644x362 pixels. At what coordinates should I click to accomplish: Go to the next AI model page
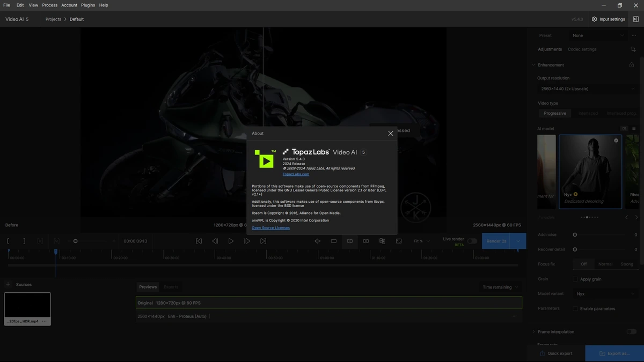pos(636,217)
